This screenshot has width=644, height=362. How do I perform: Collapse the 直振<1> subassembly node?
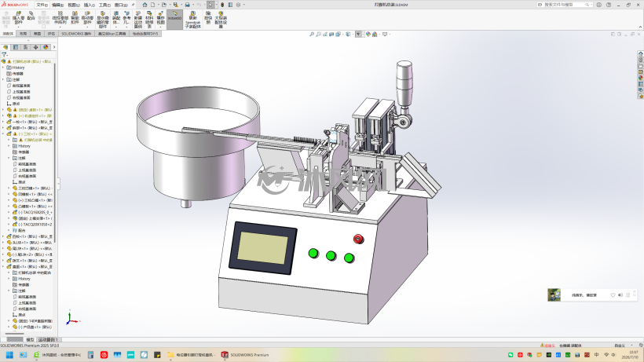pos(3,267)
